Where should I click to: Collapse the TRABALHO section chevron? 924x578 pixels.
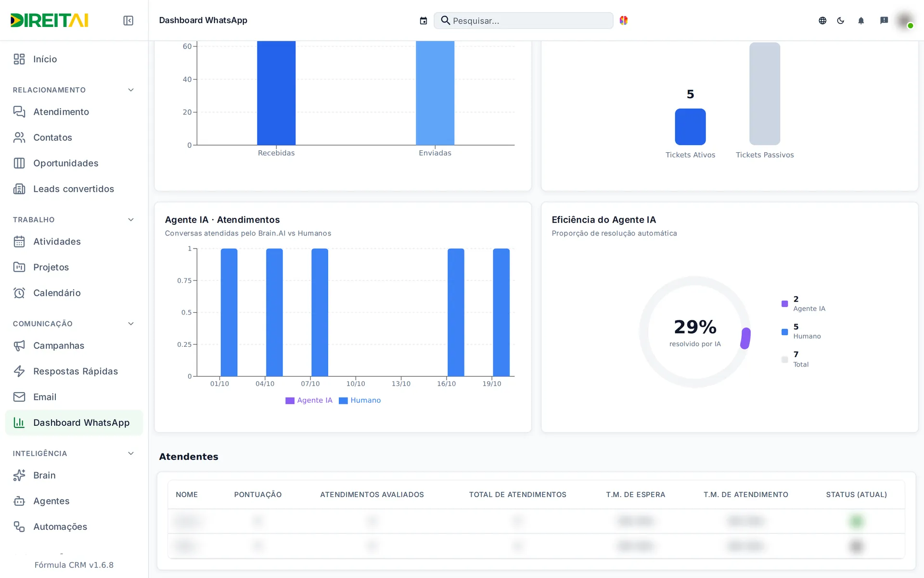131,220
